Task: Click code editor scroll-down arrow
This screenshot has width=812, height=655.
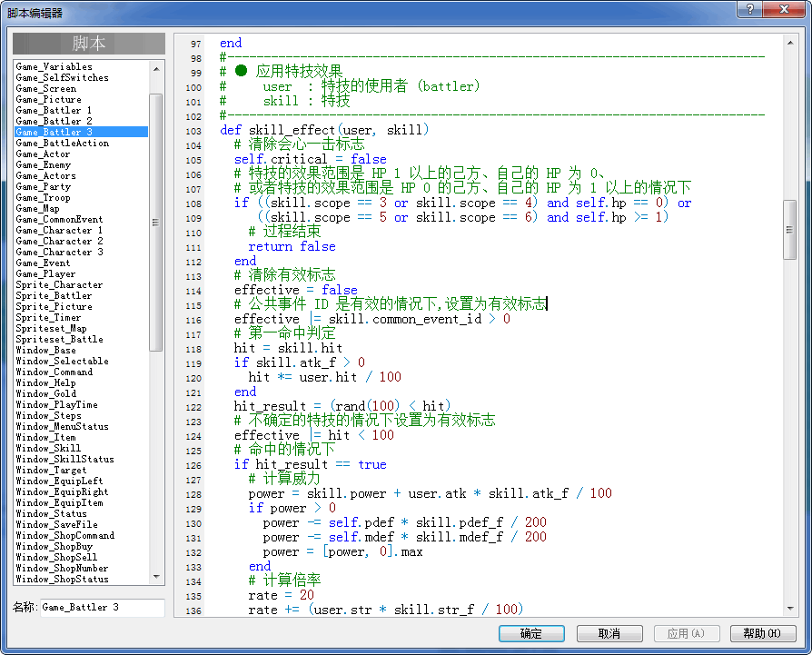Action: click(789, 609)
